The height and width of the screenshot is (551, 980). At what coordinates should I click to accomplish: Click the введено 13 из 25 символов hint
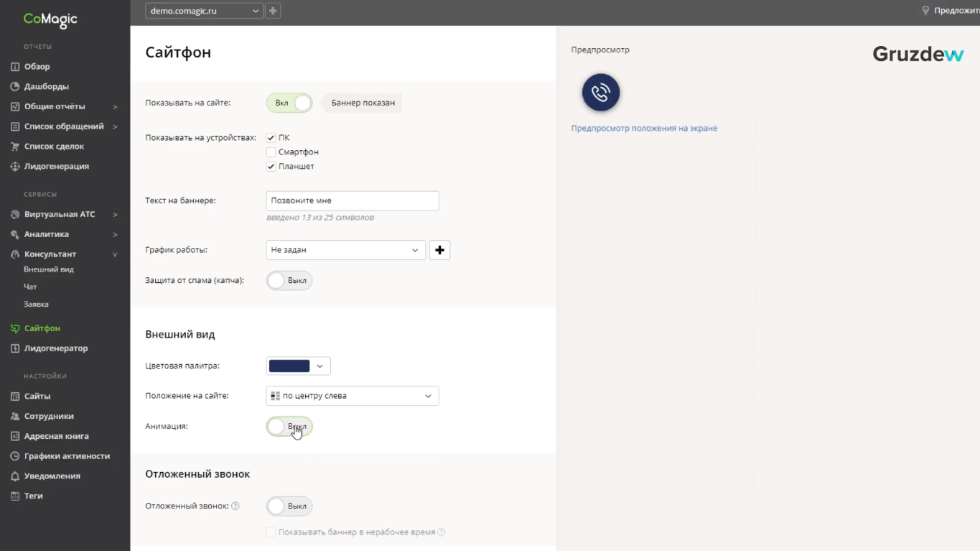coord(320,218)
